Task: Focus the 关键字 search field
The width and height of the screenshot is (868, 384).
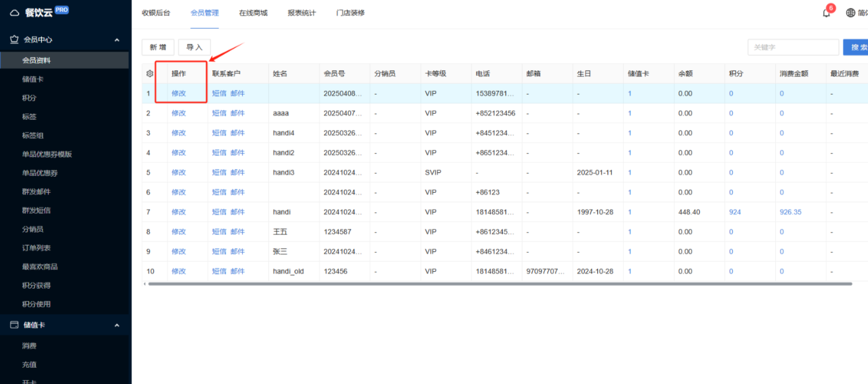Action: tap(793, 47)
